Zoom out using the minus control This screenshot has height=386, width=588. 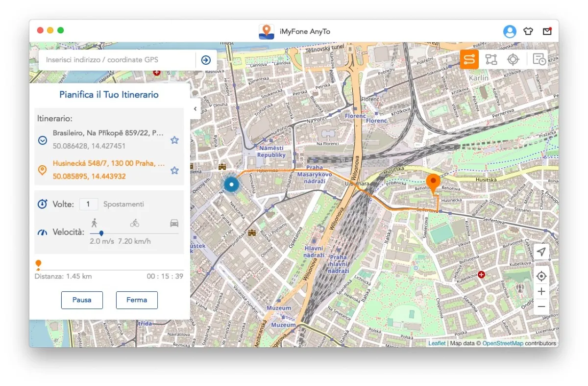(x=541, y=306)
